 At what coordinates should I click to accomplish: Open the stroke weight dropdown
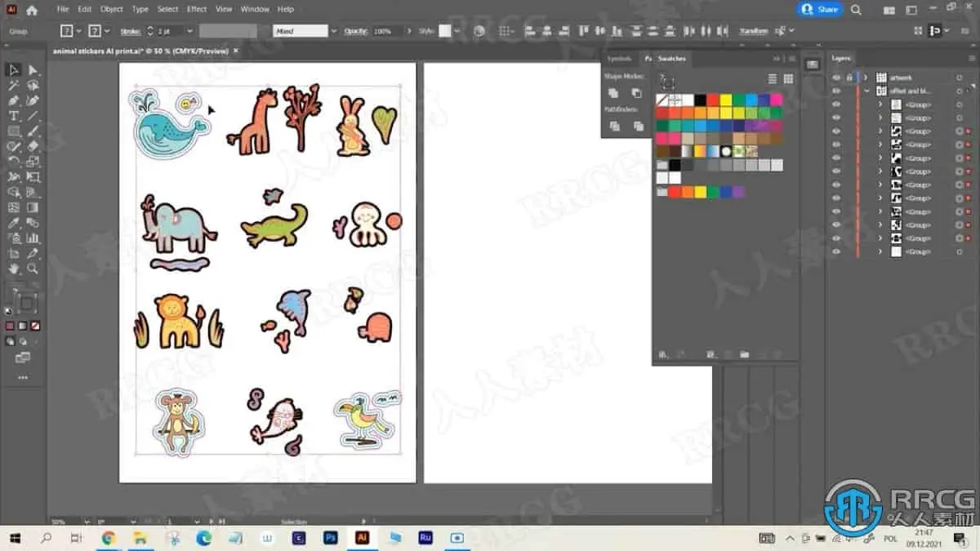click(189, 31)
